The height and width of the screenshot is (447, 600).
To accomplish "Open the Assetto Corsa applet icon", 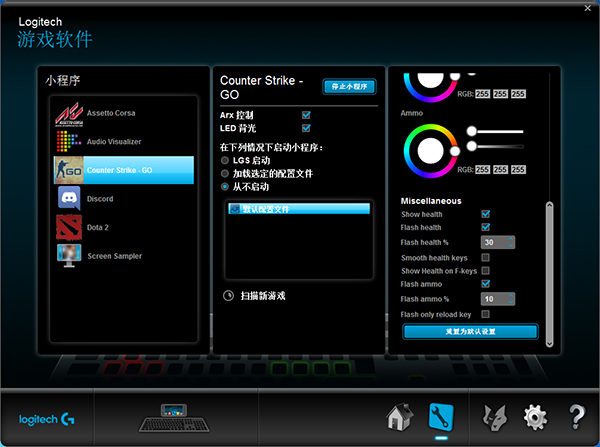I will coord(69,114).
